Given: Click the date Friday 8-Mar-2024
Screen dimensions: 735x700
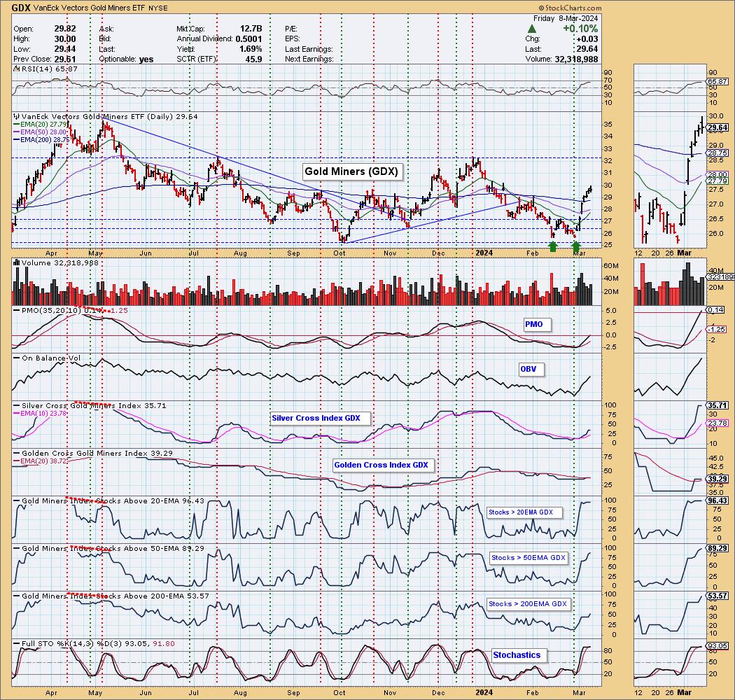Looking at the screenshot, I should [566, 18].
